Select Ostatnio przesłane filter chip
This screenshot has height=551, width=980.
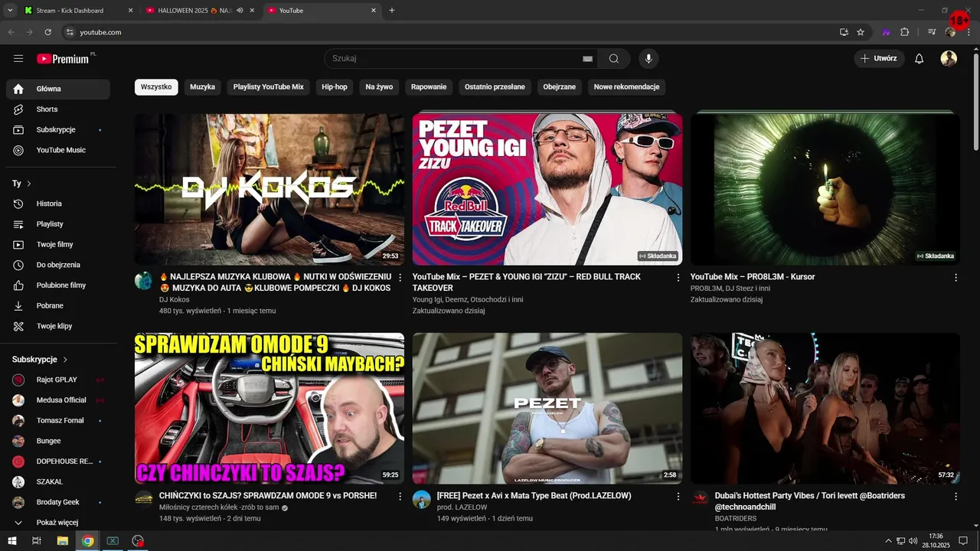(x=495, y=87)
